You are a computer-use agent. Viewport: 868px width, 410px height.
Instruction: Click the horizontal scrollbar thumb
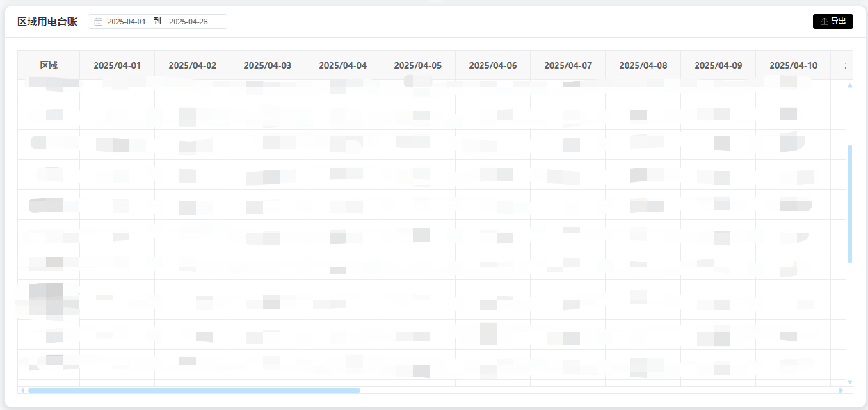(193, 391)
